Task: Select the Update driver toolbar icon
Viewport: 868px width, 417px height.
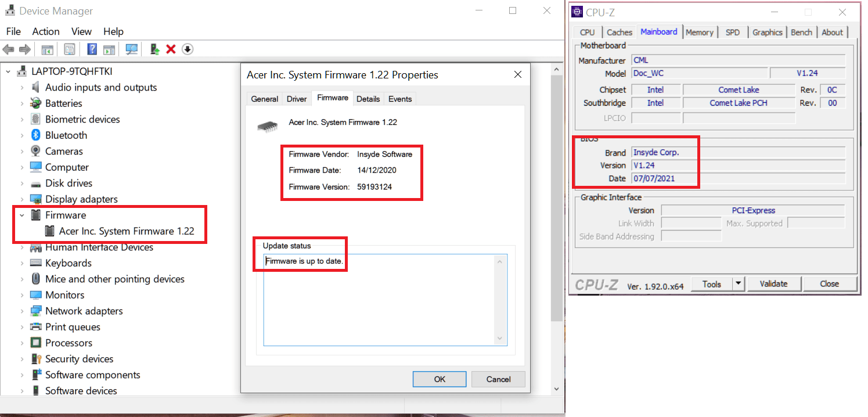Action: 154,49
